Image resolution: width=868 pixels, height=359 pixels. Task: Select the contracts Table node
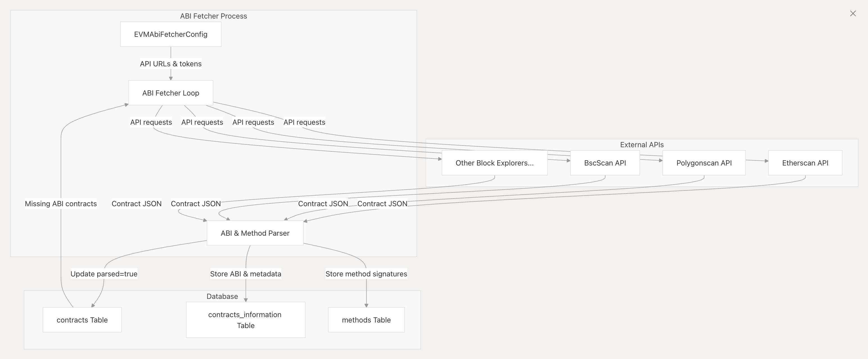(82, 320)
